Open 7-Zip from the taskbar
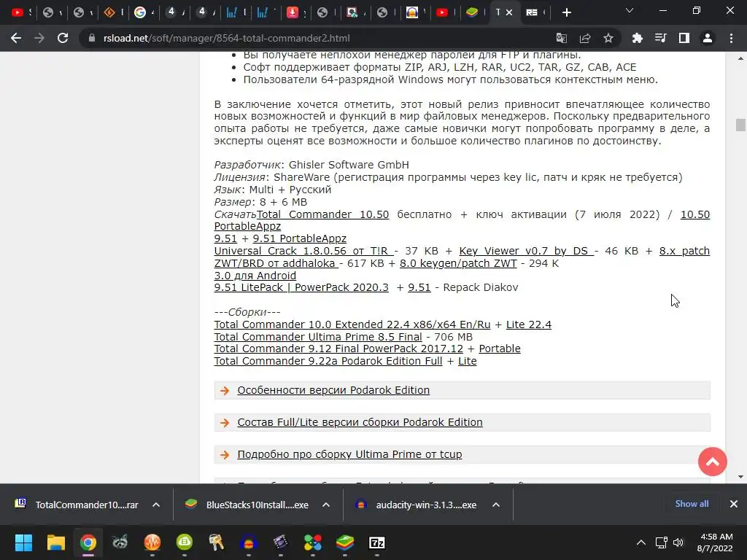The height and width of the screenshot is (560, 747). click(377, 542)
